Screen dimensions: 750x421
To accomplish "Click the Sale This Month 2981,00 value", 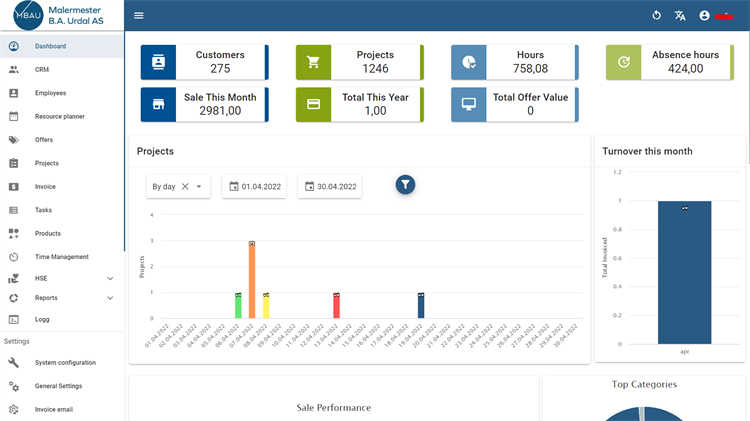I will pos(220,111).
